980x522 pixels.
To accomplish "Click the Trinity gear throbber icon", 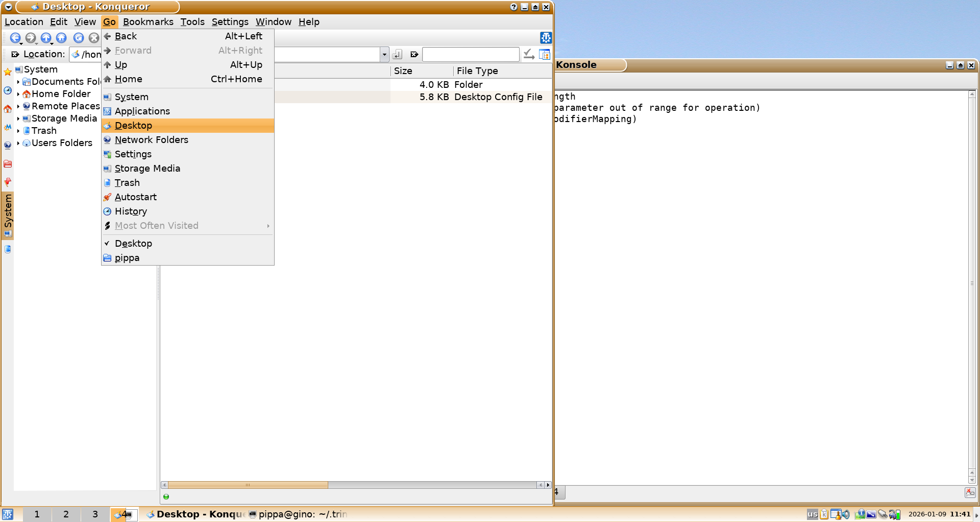I will tap(546, 38).
